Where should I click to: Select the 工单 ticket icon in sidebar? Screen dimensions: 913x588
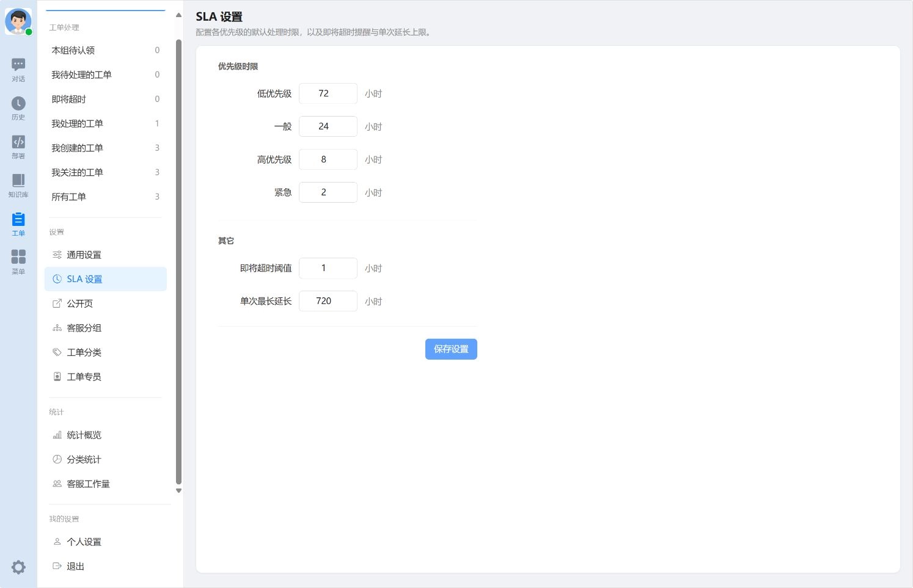(x=18, y=224)
